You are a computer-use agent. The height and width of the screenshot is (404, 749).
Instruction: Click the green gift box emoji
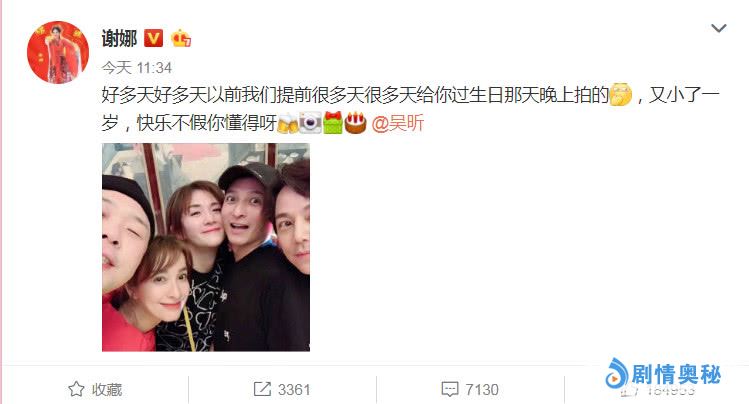click(333, 123)
